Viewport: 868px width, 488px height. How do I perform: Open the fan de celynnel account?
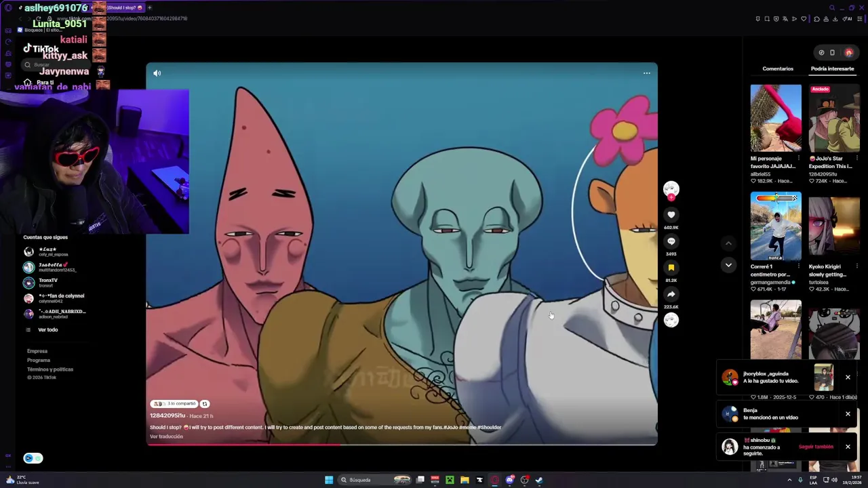54,298
